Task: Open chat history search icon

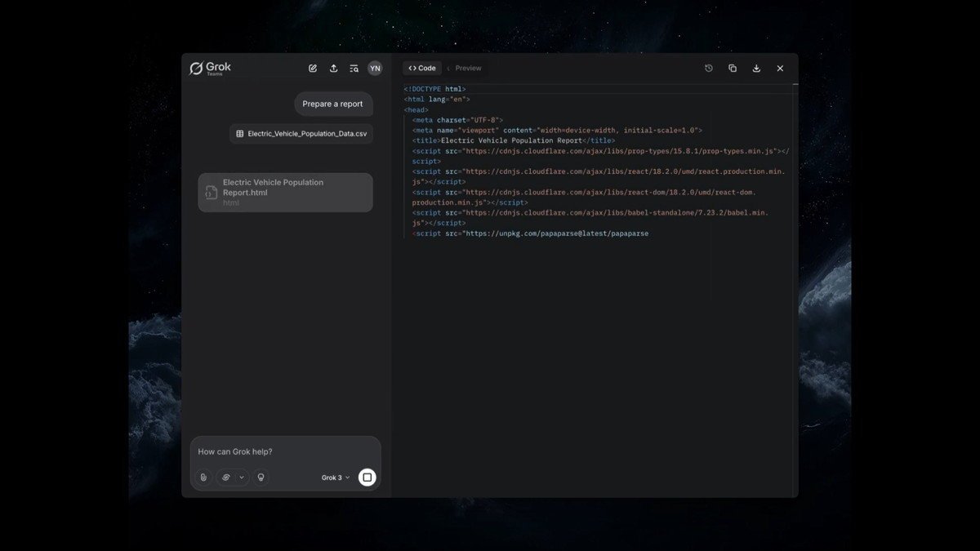Action: (x=354, y=69)
